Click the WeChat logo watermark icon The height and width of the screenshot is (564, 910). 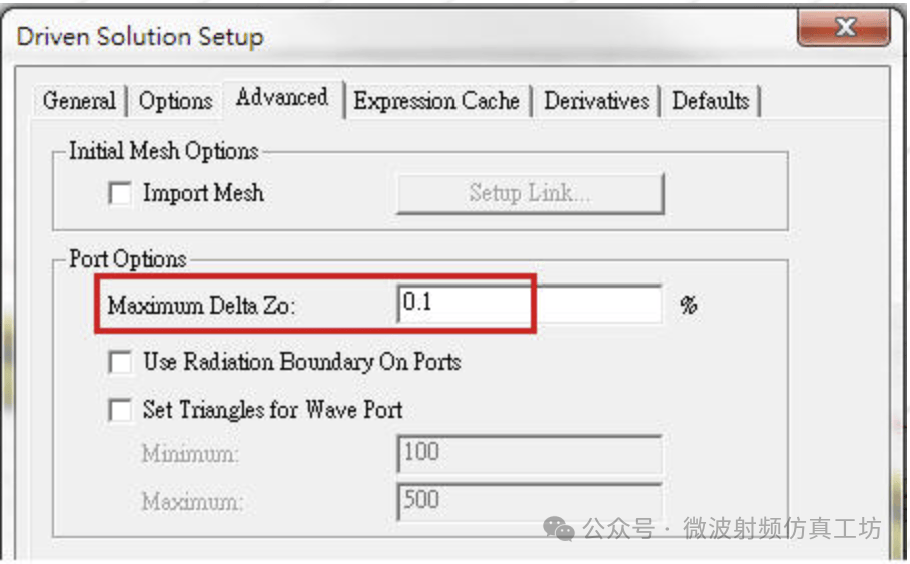pos(558,528)
